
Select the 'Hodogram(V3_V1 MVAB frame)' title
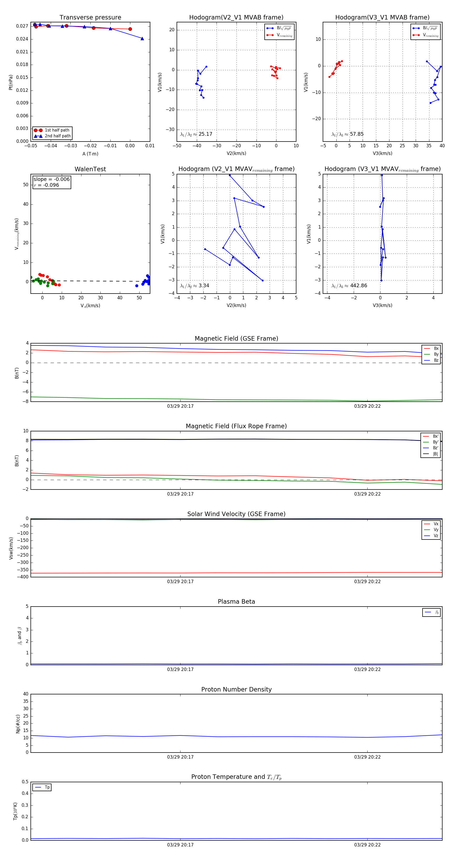(x=382, y=18)
